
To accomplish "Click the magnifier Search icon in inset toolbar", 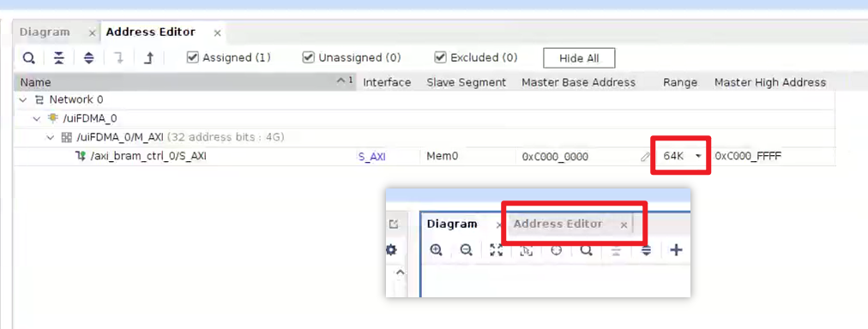I will pos(586,250).
